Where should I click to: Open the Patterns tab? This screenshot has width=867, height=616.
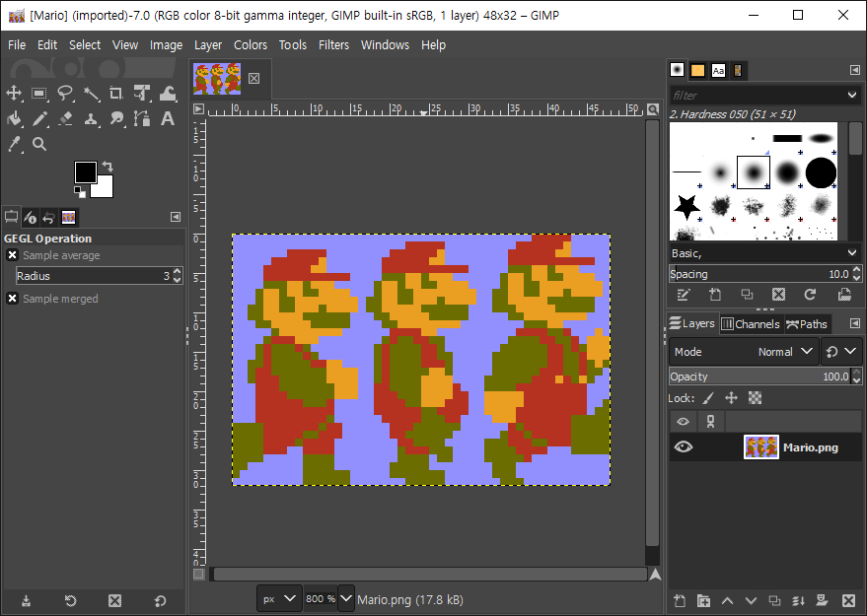tap(697, 70)
